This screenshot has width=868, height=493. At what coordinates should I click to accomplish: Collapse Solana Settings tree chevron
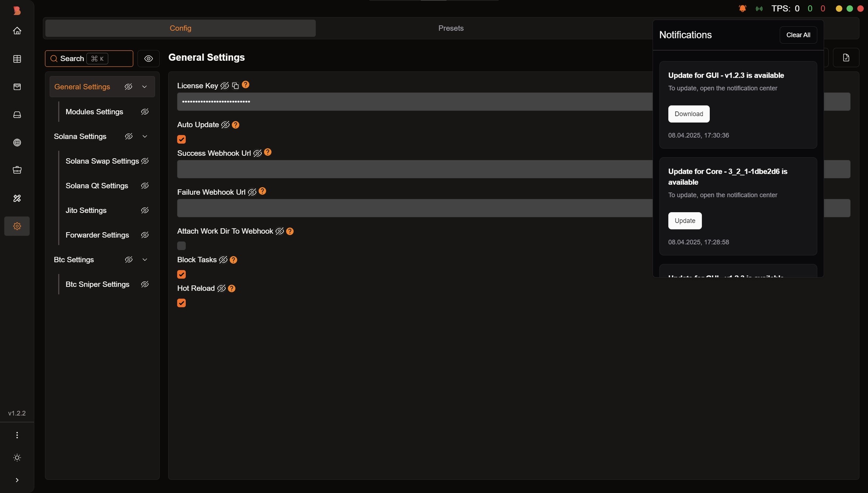145,136
